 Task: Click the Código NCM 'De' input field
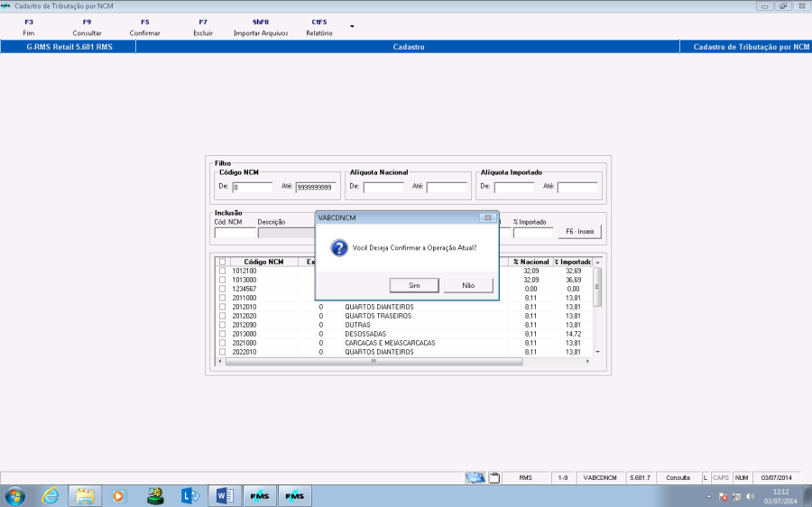[x=253, y=188]
